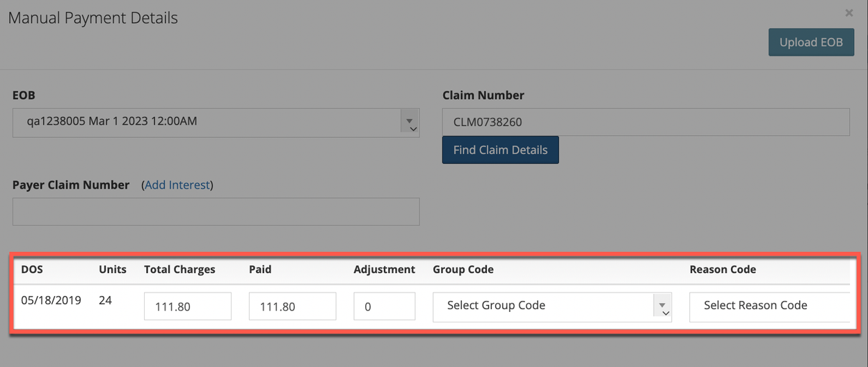868x367 pixels.
Task: Select the Paid amount input box
Action: point(292,306)
